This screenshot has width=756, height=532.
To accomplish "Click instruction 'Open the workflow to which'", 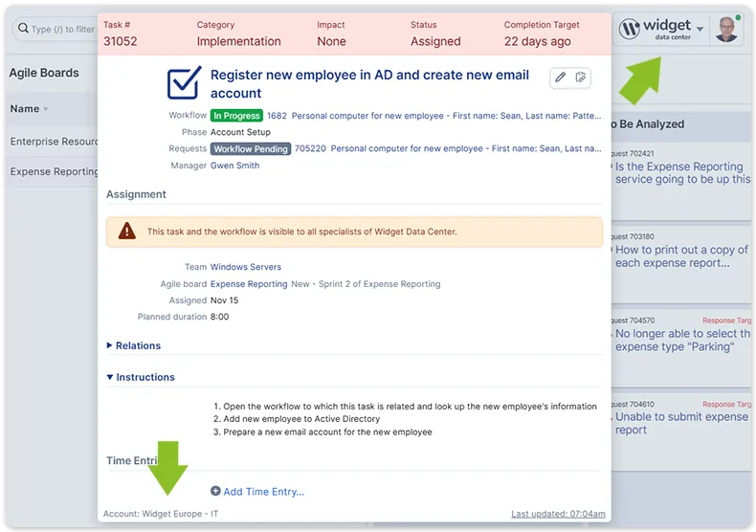I will (x=410, y=407).
